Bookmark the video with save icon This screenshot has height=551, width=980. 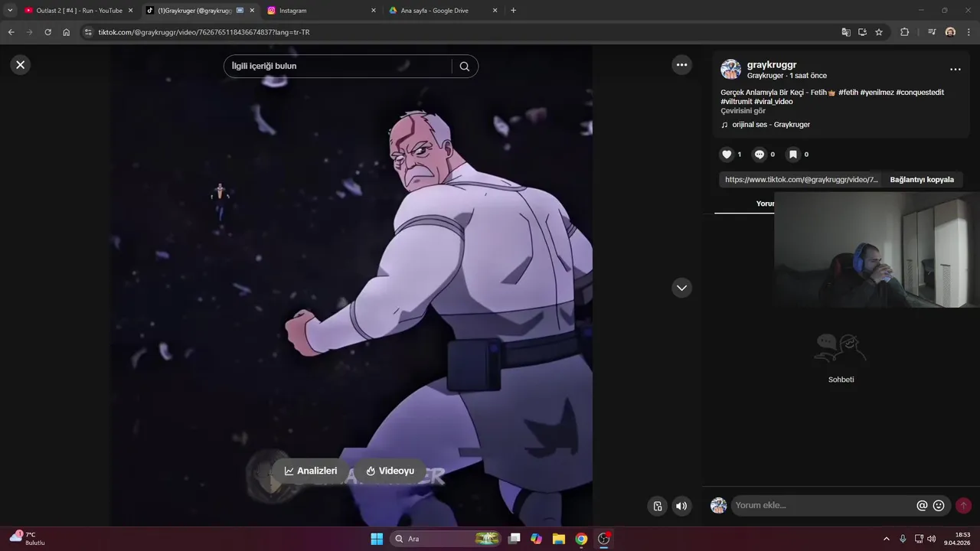coord(793,155)
